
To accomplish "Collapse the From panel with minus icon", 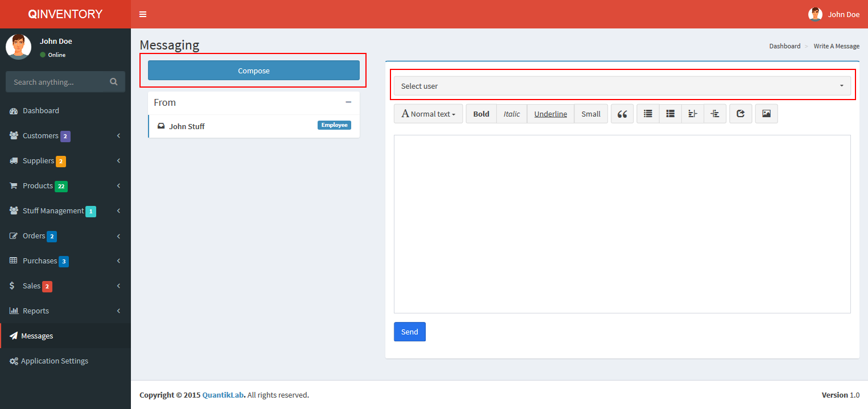I will 348,102.
